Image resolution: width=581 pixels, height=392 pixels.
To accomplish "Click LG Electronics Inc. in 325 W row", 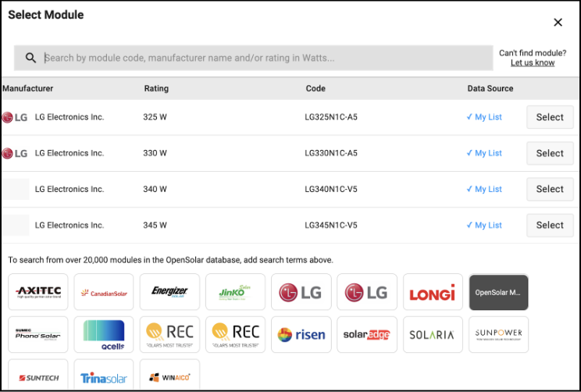I will (x=70, y=117).
